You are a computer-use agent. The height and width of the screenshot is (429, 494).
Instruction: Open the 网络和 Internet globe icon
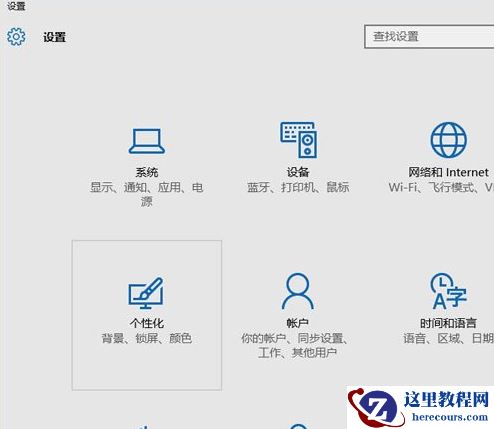coord(448,140)
